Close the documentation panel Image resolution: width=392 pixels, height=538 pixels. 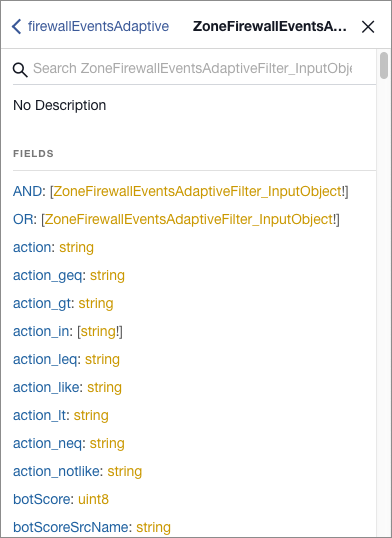pyautogui.click(x=368, y=26)
